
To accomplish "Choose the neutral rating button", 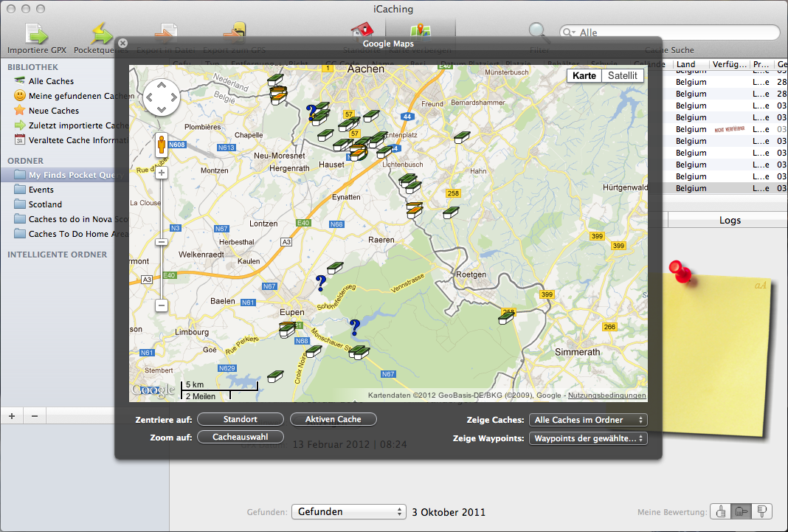I will point(741,511).
